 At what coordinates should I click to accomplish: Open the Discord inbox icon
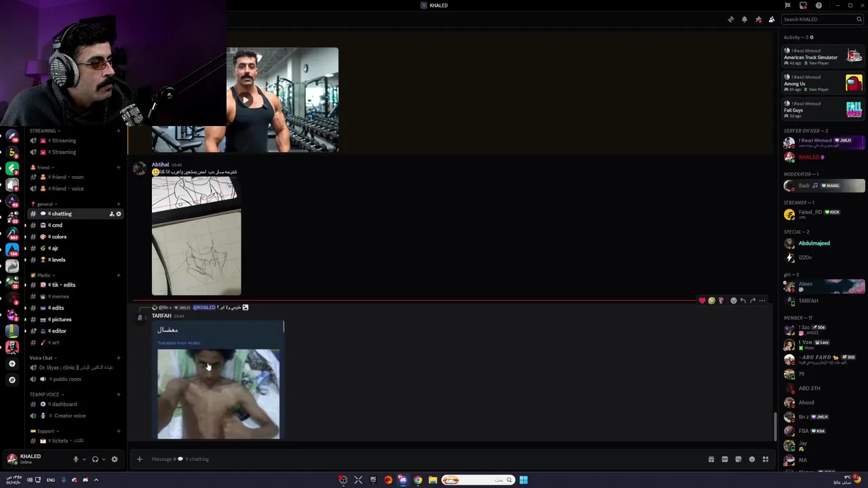coord(803,5)
